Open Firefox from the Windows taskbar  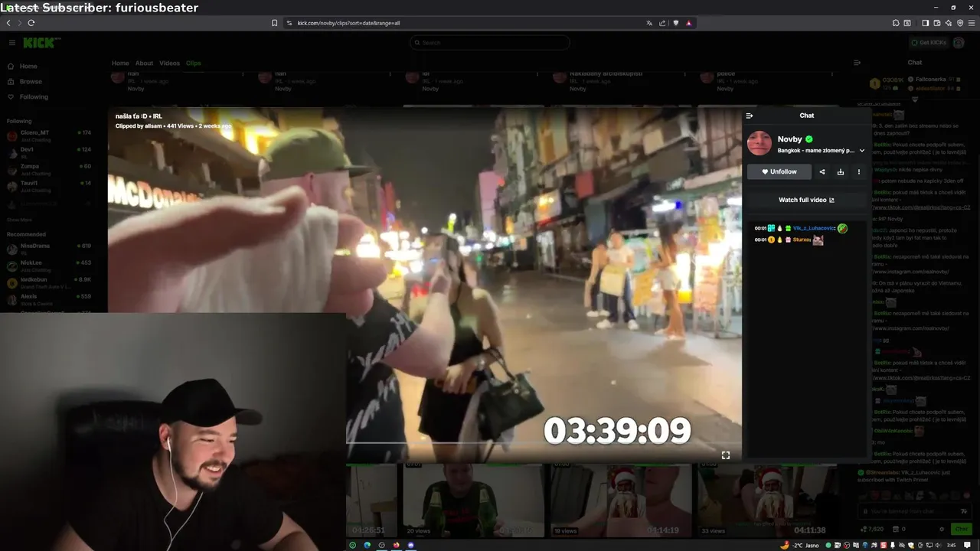pyautogui.click(x=396, y=545)
